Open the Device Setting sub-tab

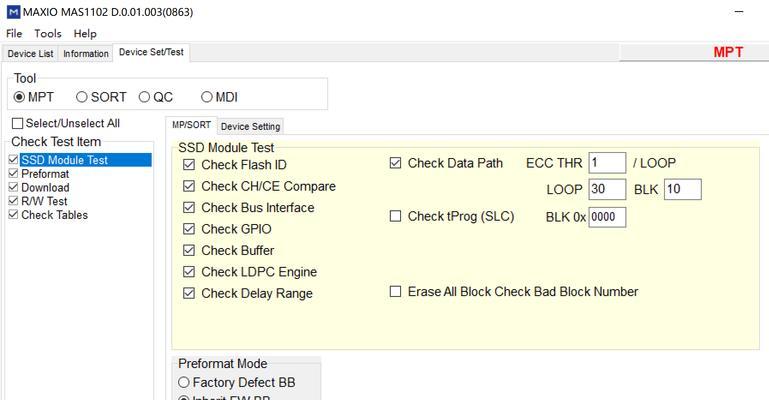pyautogui.click(x=251, y=126)
